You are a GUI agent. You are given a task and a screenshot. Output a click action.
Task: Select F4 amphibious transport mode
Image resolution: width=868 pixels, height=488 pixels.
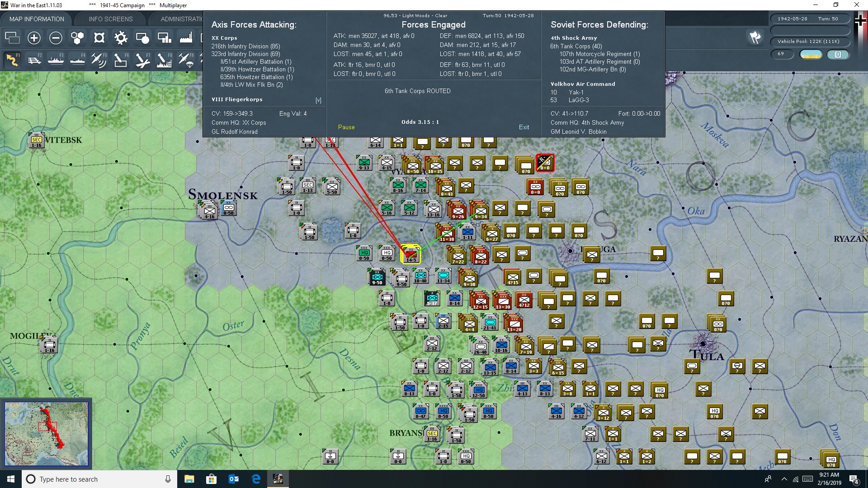[x=77, y=60]
